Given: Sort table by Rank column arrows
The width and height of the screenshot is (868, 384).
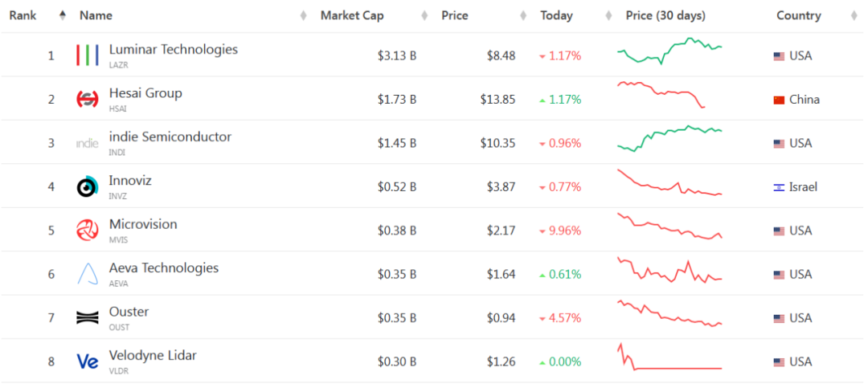Looking at the screenshot, I should coord(63,15).
